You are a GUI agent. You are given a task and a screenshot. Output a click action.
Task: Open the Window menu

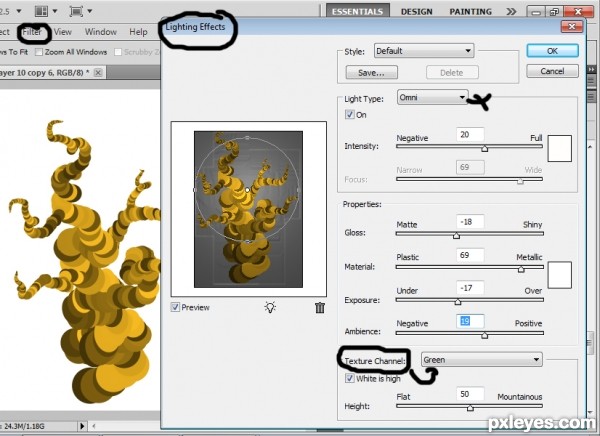pyautogui.click(x=101, y=32)
